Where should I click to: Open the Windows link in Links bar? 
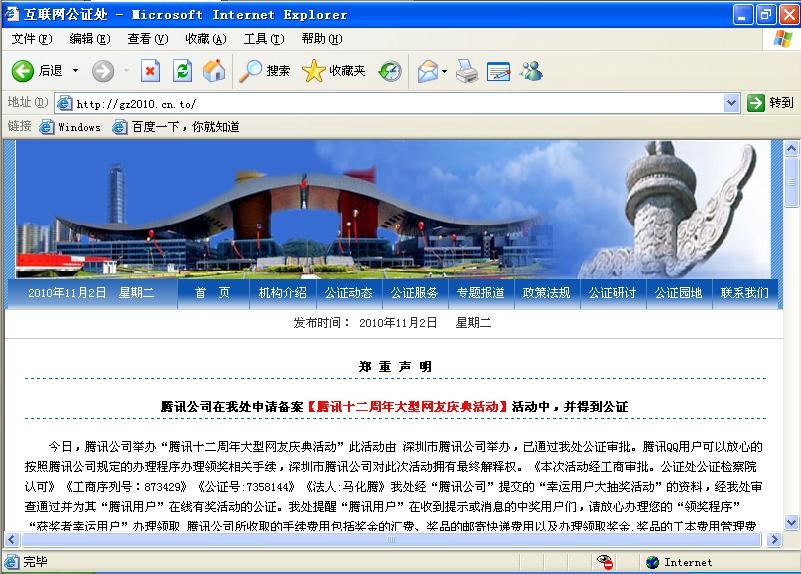(x=70, y=127)
